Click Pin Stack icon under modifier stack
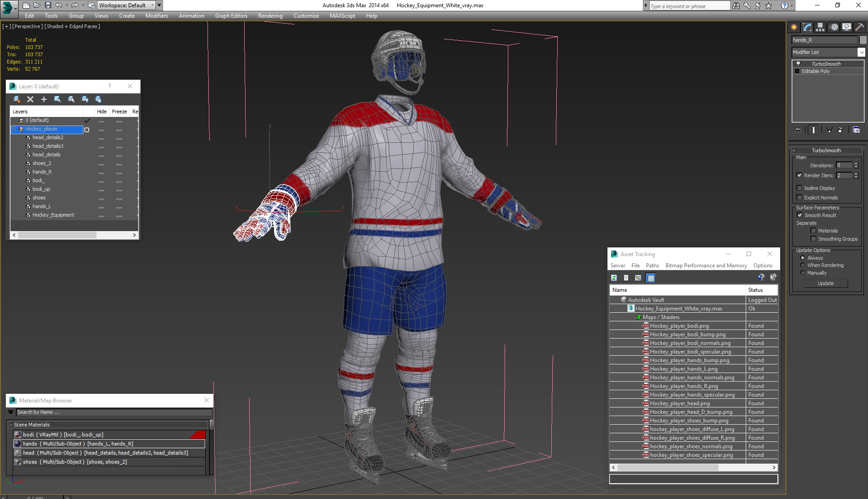The width and height of the screenshot is (868, 499). pyautogui.click(x=798, y=130)
